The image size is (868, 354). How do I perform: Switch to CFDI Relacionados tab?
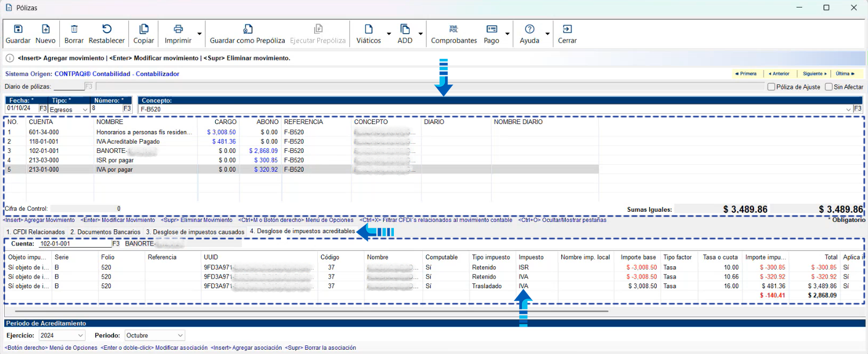pos(35,232)
